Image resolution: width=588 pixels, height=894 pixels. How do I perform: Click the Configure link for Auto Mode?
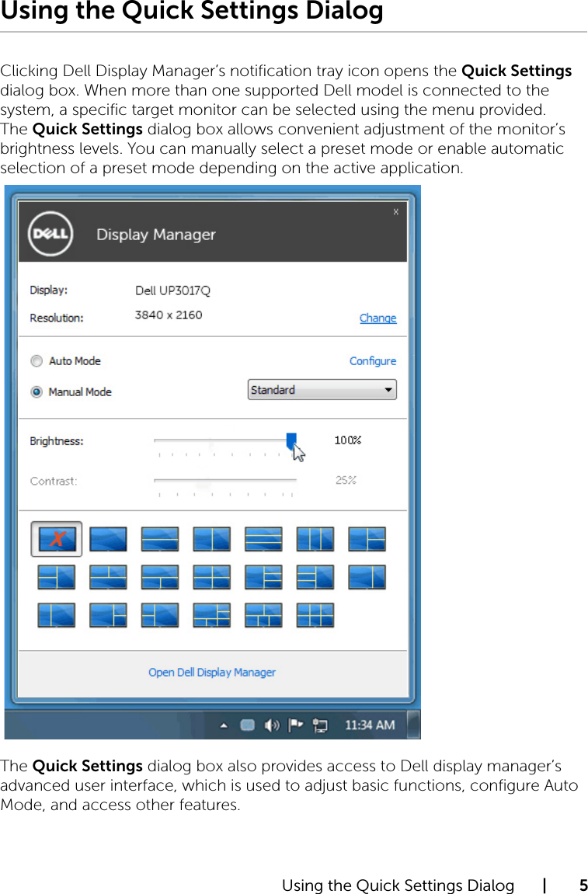click(x=373, y=361)
